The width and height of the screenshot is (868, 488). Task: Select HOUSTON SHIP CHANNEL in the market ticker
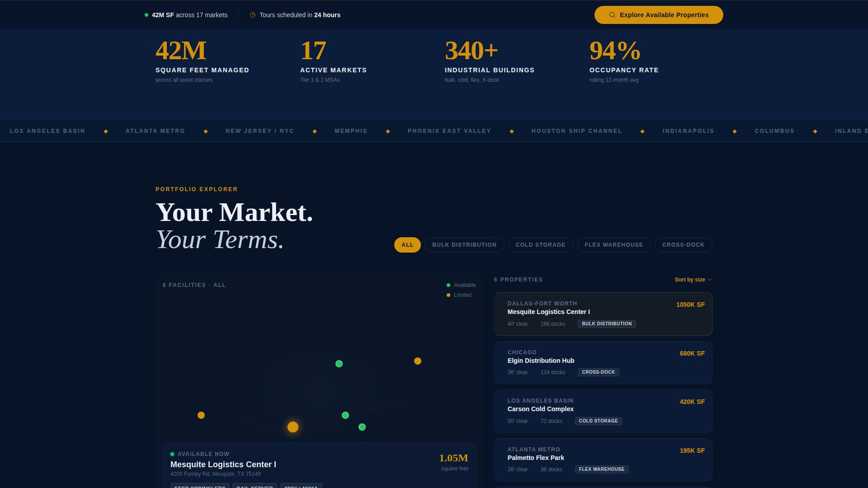point(577,131)
